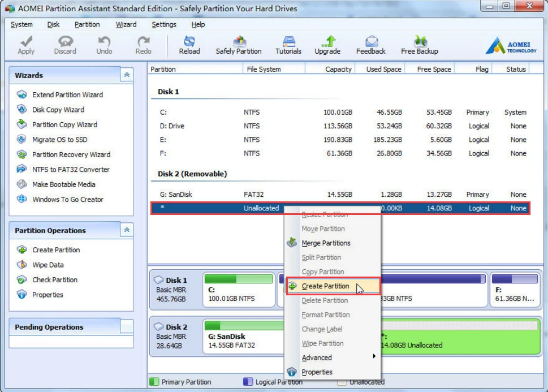The height and width of the screenshot is (392, 548).
Task: Click the C: 100.01GB NTFS disk block
Action: (x=239, y=290)
